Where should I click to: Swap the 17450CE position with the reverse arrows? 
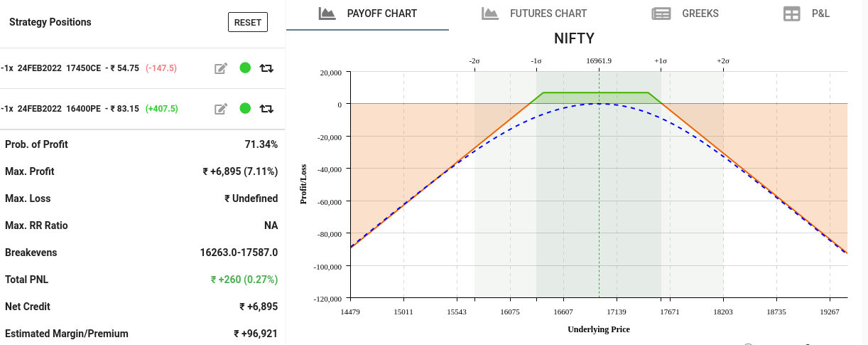266,68
